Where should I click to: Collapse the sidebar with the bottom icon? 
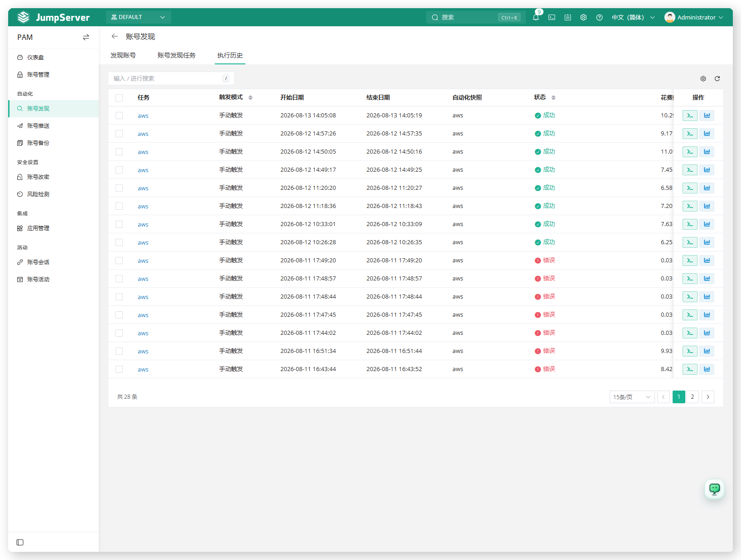(x=20, y=542)
